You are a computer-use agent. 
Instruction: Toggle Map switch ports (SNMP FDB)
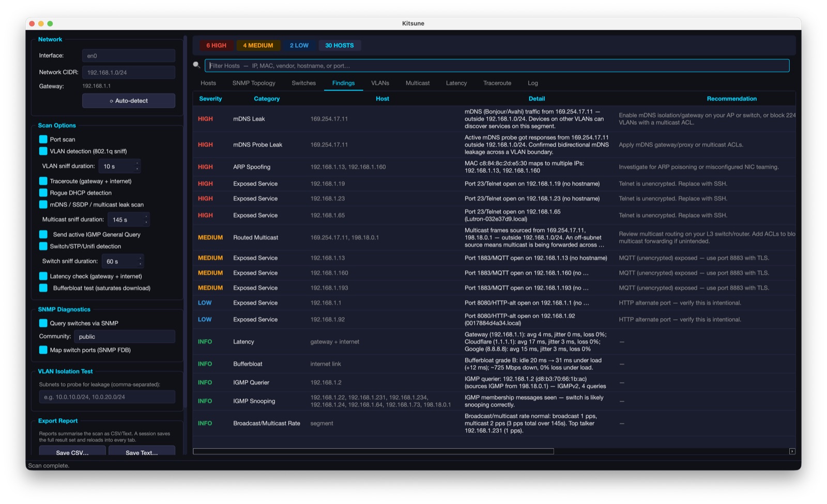click(x=43, y=350)
